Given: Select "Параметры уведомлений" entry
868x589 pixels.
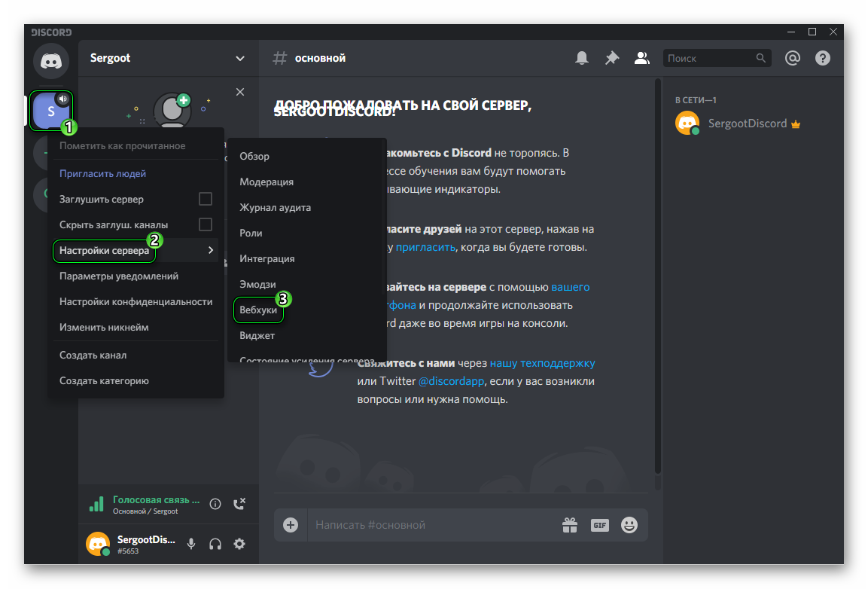Looking at the screenshot, I should pyautogui.click(x=136, y=276).
